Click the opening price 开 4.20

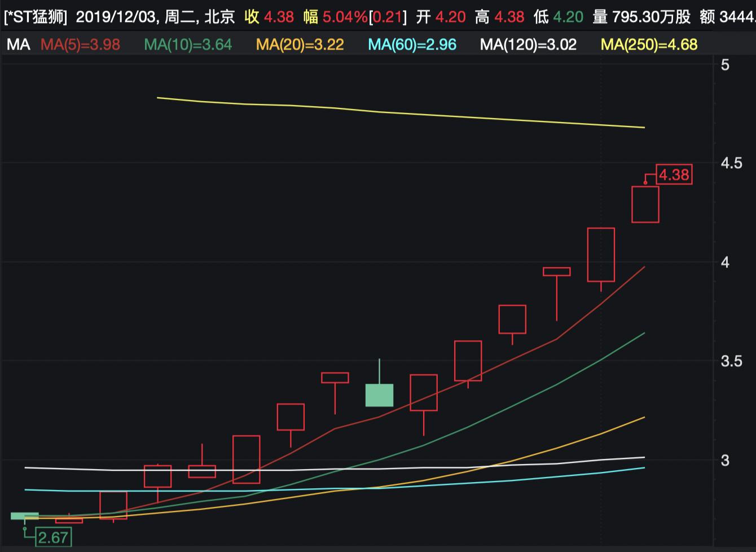[441, 17]
